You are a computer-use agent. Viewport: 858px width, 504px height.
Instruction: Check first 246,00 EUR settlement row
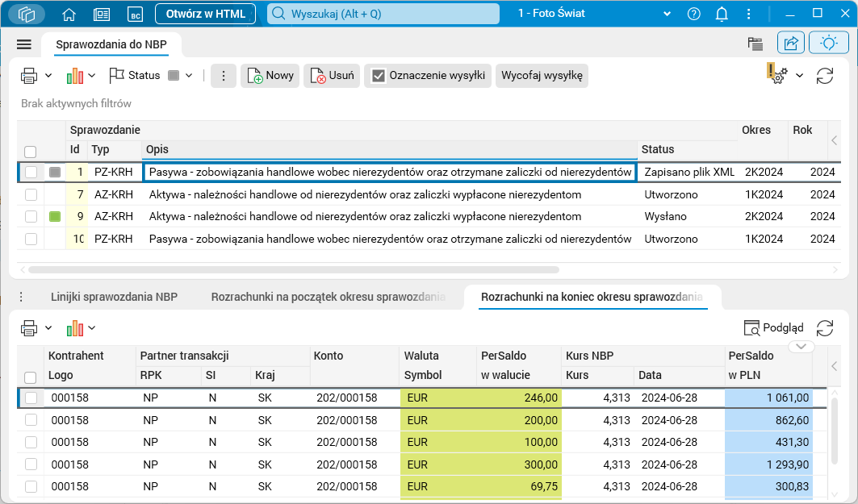tap(31, 398)
